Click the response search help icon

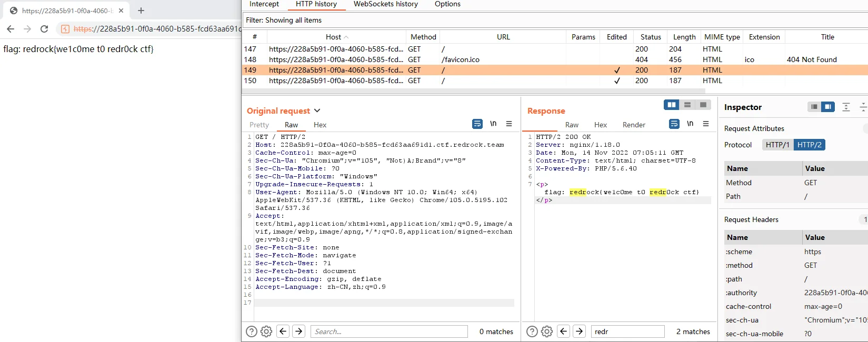pos(532,331)
